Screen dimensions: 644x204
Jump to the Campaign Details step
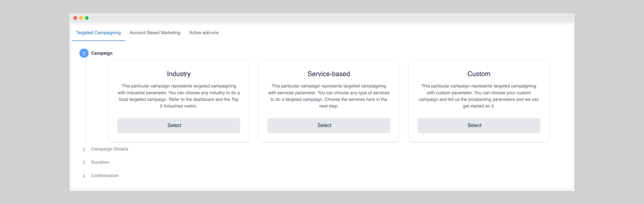pyautogui.click(x=109, y=149)
